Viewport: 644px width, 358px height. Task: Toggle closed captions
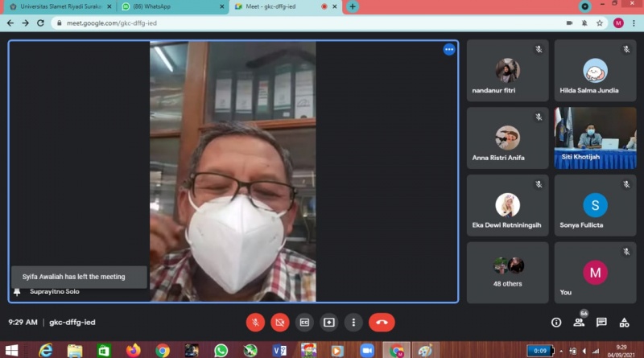(304, 322)
